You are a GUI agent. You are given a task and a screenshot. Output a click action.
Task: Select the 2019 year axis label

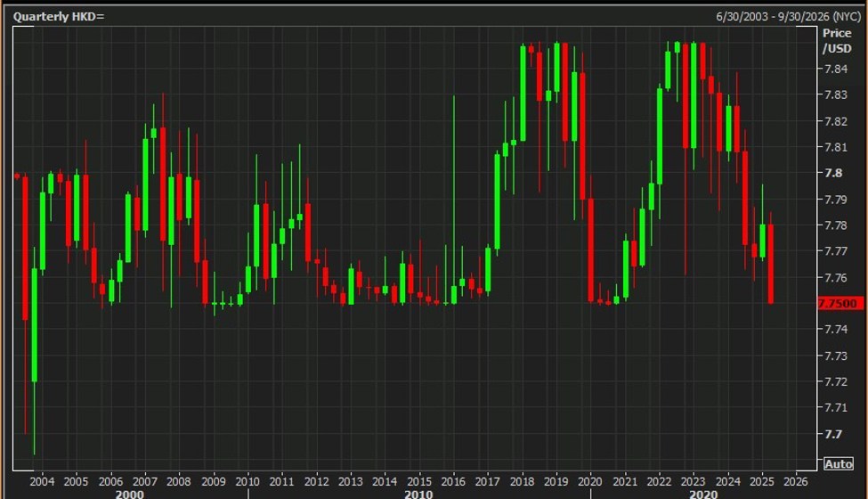coord(556,480)
